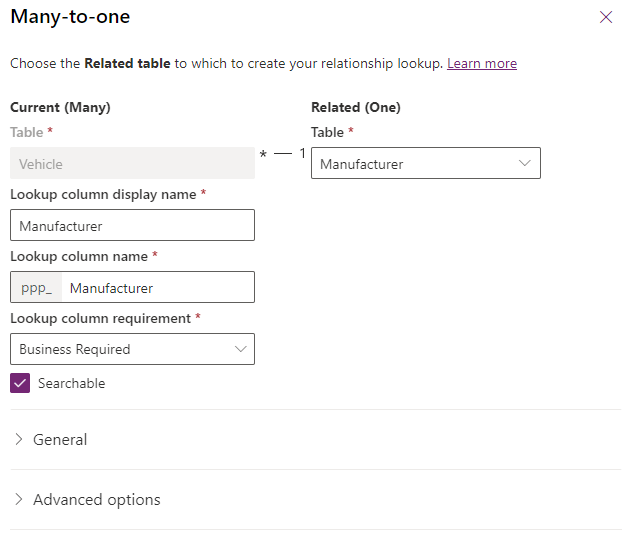Click the chevron icon beside General
The image size is (625, 536).
click(x=19, y=440)
